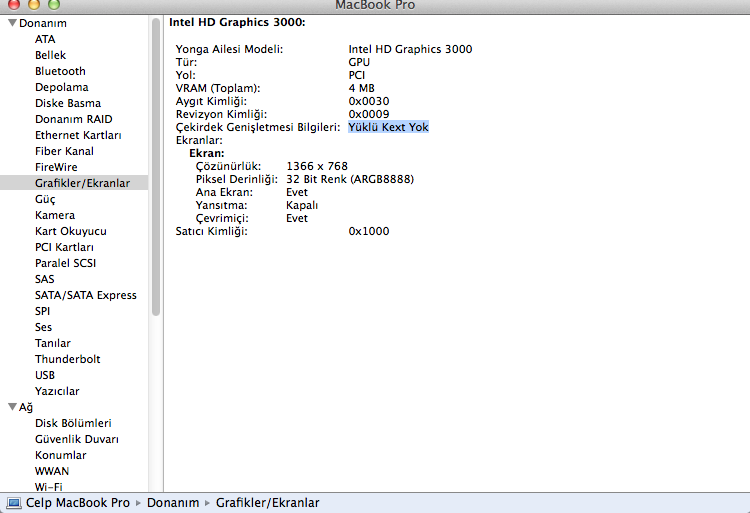This screenshot has height=513, width=750.
Task: Open Thunderbolt entry
Action: (67, 359)
